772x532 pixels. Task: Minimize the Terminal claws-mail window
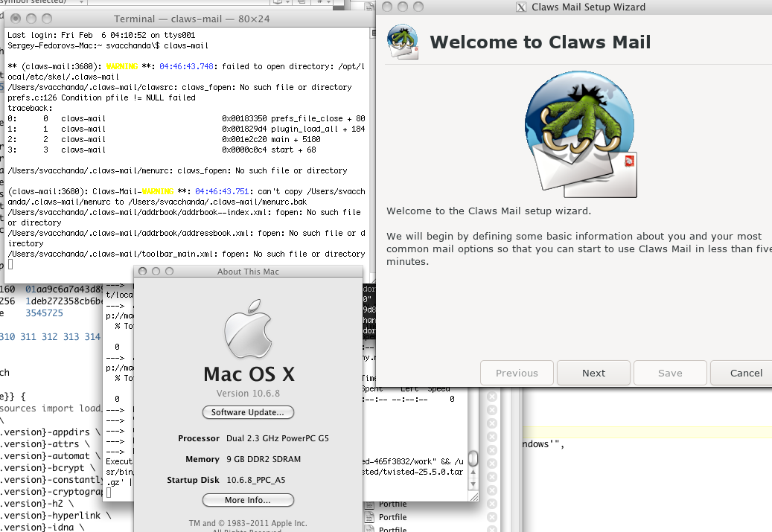[x=31, y=19]
